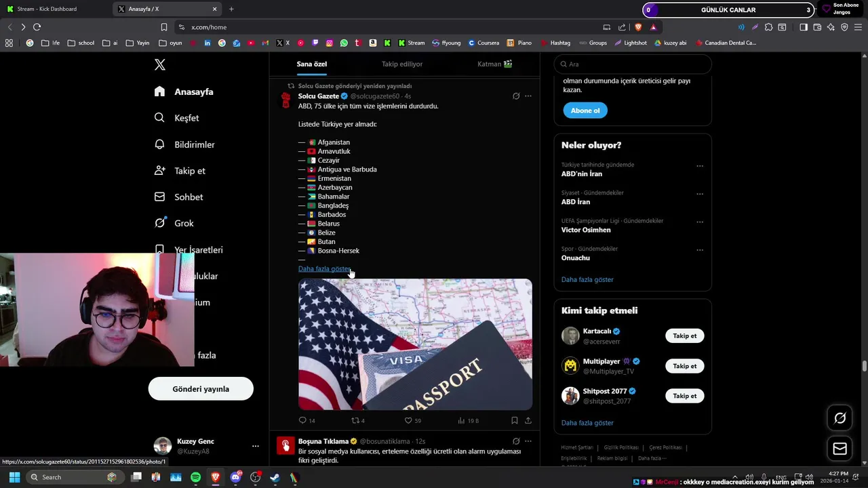Open account menu dots beside Kuzey Genc

coord(256,446)
